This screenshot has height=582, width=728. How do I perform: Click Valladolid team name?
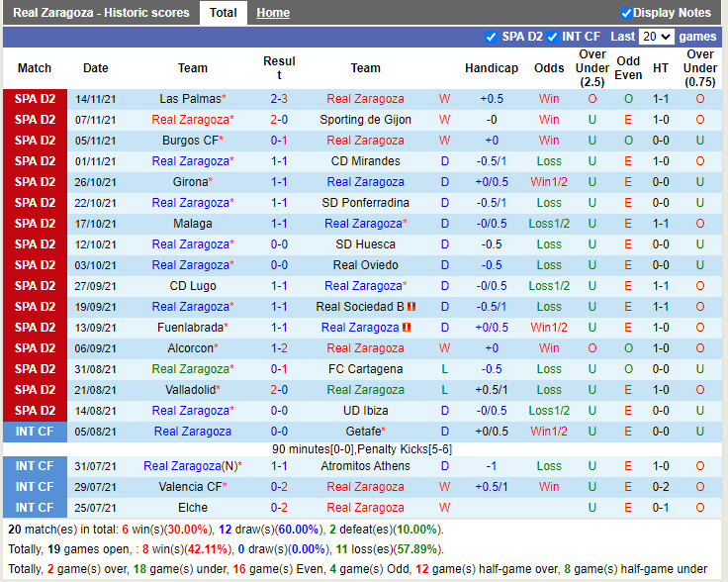tap(192, 390)
